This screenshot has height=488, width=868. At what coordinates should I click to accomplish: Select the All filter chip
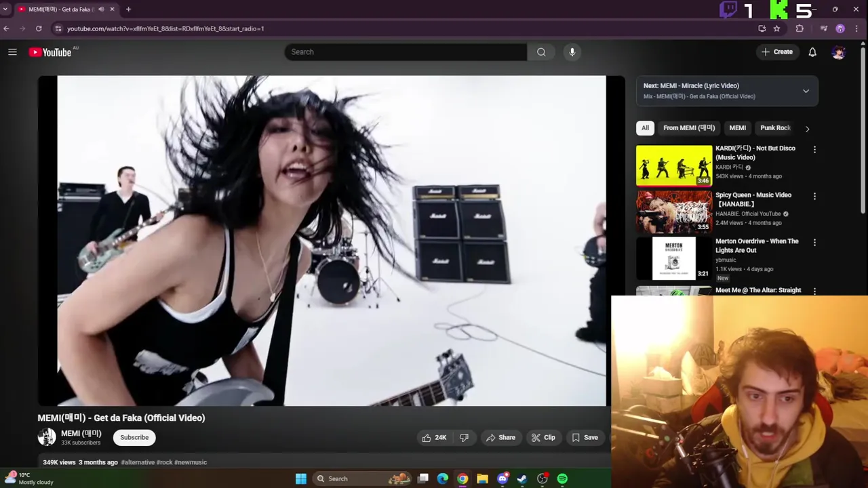point(645,127)
